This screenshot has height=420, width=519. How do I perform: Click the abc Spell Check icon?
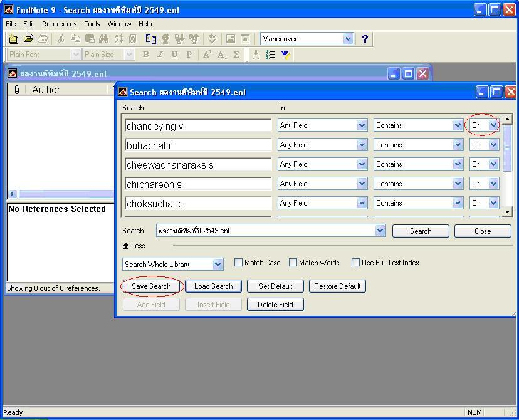point(212,39)
